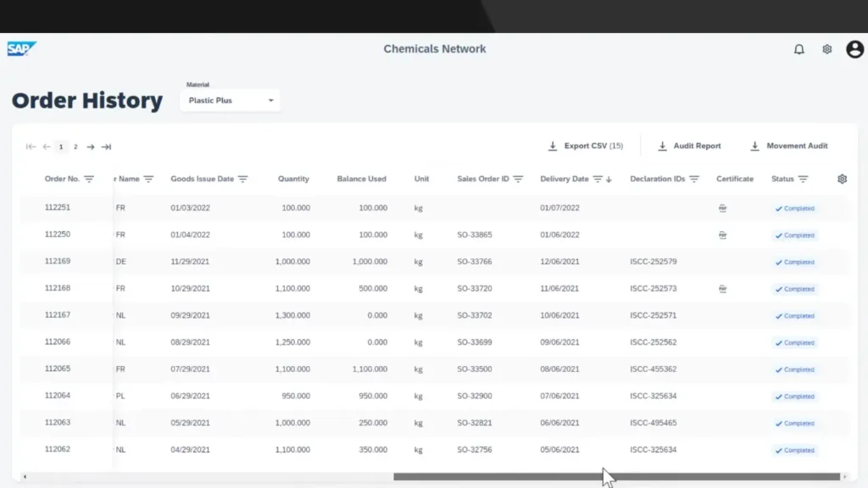Click declaration ISCC-252562
This screenshot has width=868, height=488.
tap(654, 342)
